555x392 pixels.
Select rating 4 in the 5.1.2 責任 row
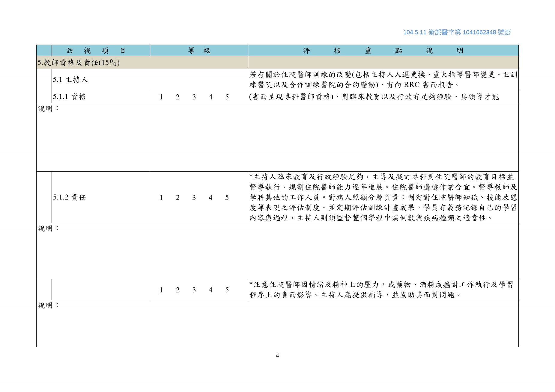click(x=210, y=198)
